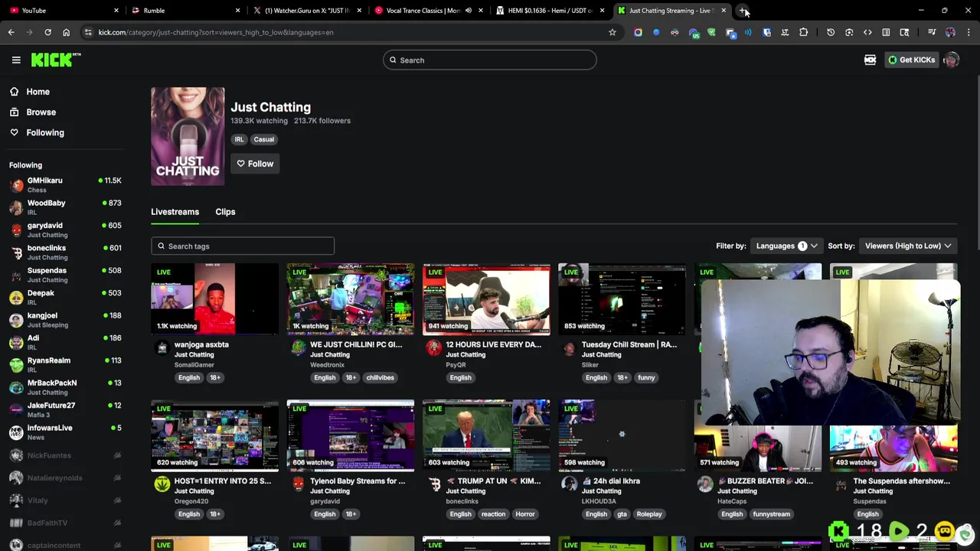Close the Just Chatting Streaming tab

coord(724,11)
